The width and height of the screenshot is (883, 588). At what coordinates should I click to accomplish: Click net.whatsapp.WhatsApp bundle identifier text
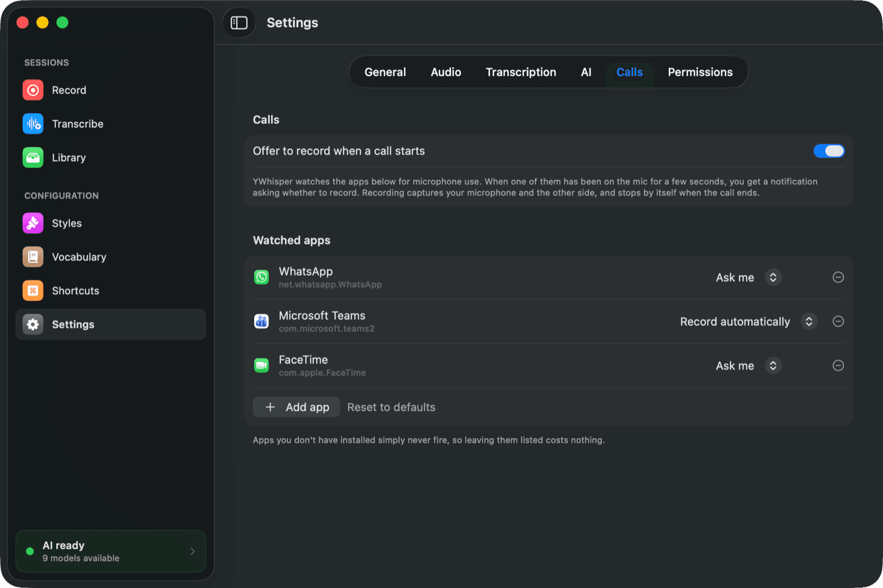click(x=330, y=285)
